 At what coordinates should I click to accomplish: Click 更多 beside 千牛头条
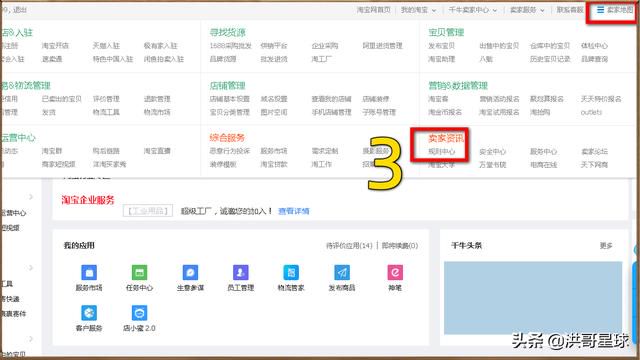(x=606, y=246)
